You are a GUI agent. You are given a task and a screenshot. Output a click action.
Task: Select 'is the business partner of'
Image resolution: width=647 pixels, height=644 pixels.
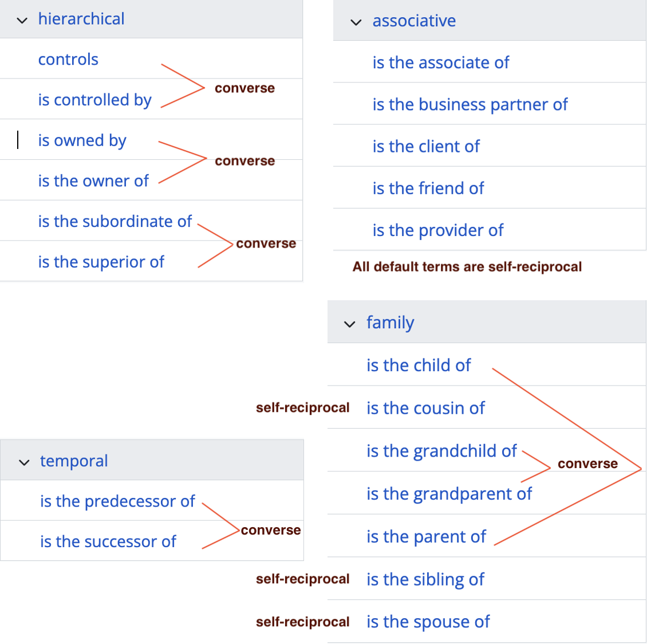pos(470,104)
